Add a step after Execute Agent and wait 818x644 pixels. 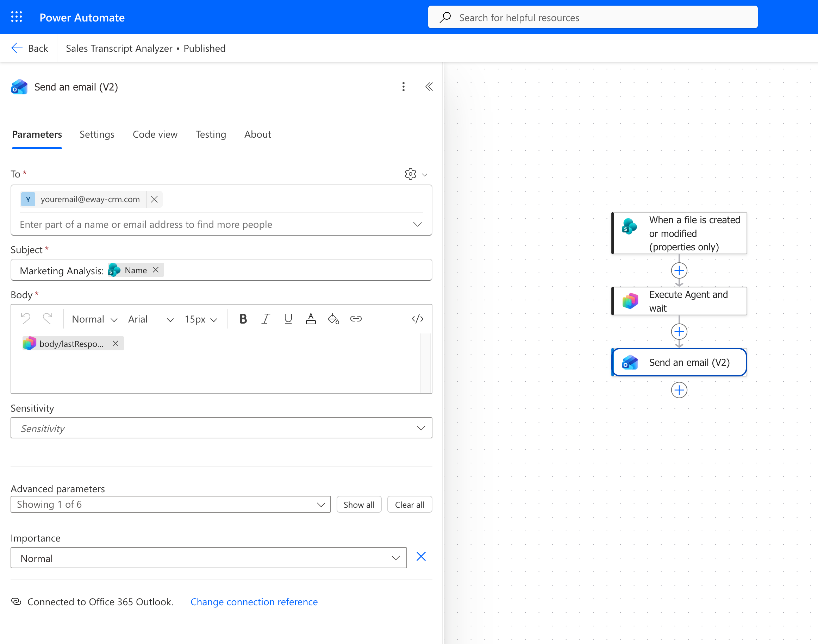tap(679, 332)
